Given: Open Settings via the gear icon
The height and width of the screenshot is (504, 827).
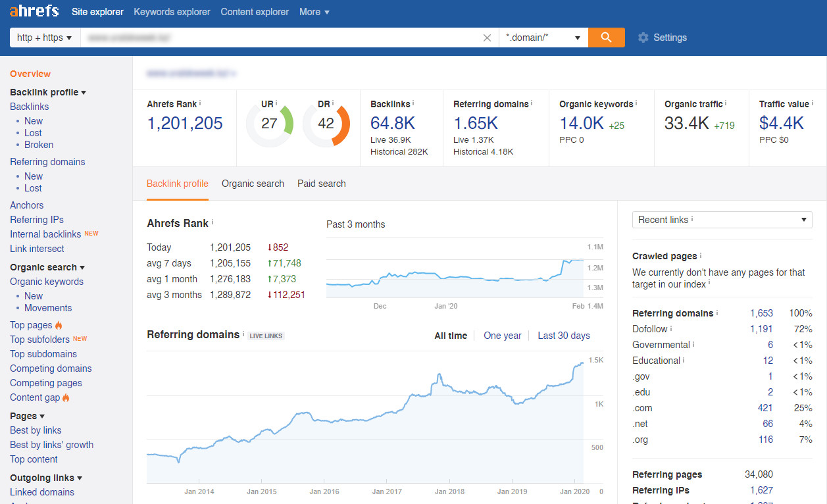Looking at the screenshot, I should [x=643, y=38].
